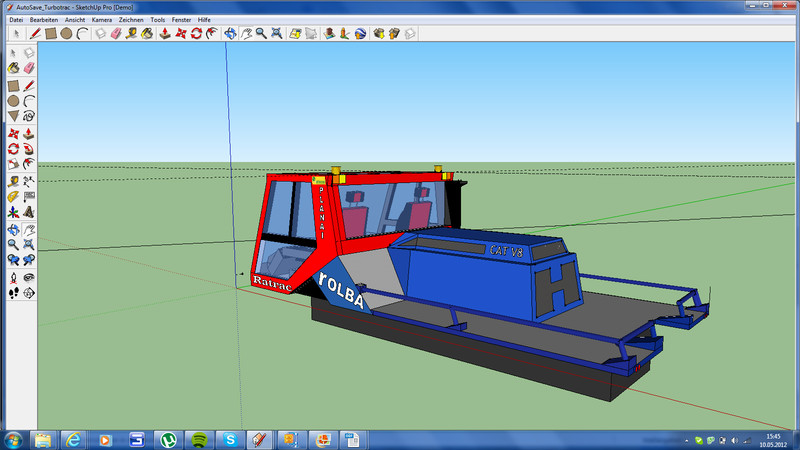This screenshot has width=800, height=450.
Task: Select Zoom magnifier in top toolbar
Action: [x=261, y=34]
